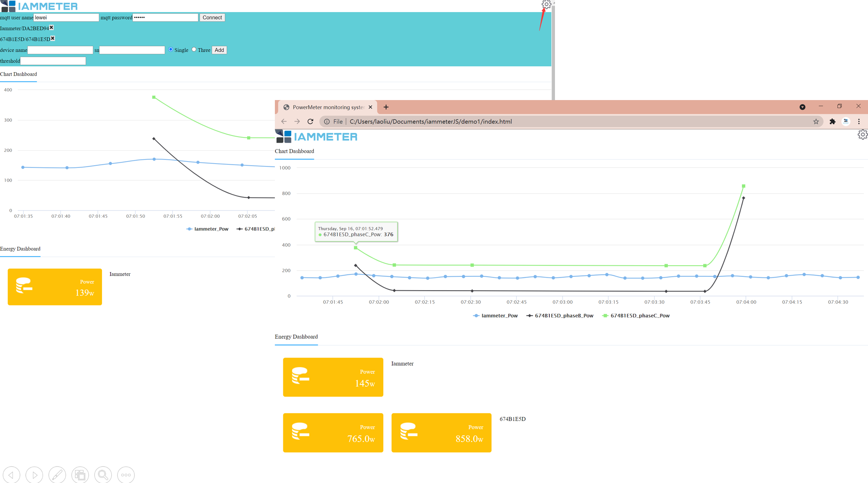This screenshot has width=868, height=483.
Task: Focus the sn input field
Action: click(132, 50)
